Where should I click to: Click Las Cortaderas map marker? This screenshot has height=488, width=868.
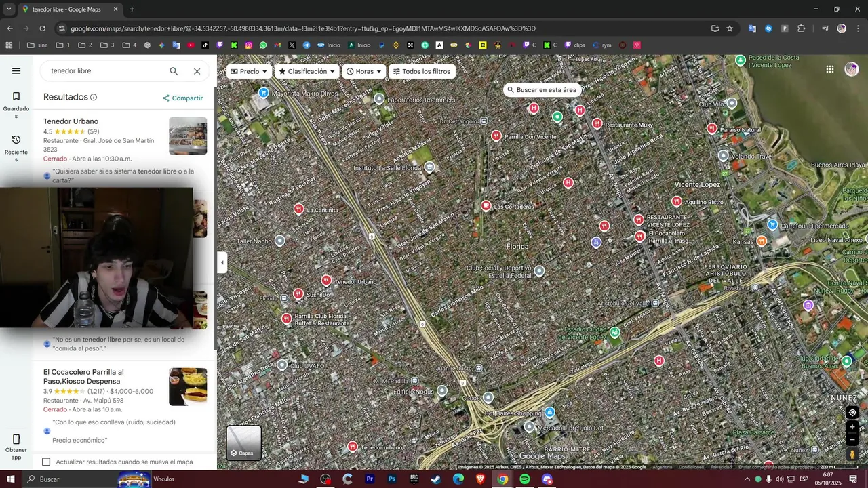(x=486, y=205)
